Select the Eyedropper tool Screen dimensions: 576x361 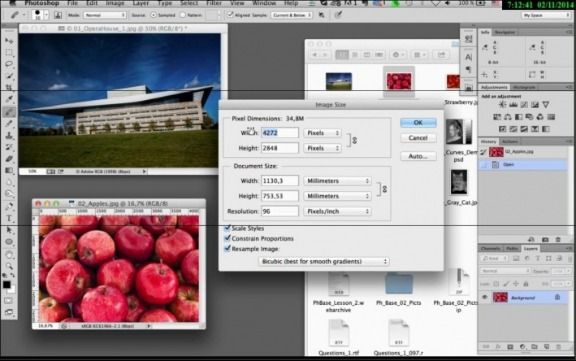coord(9,99)
